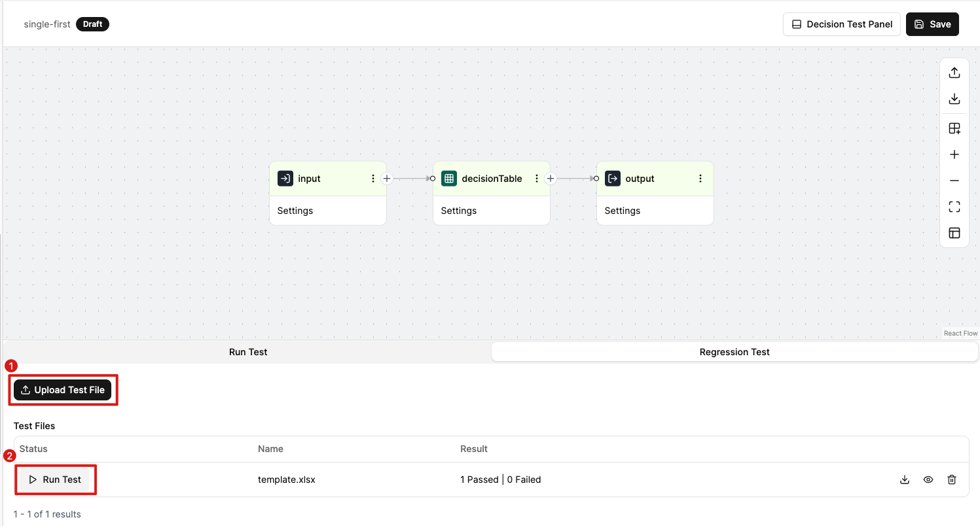The image size is (980, 526).
Task: Click the input node arrow icon
Action: (x=285, y=179)
